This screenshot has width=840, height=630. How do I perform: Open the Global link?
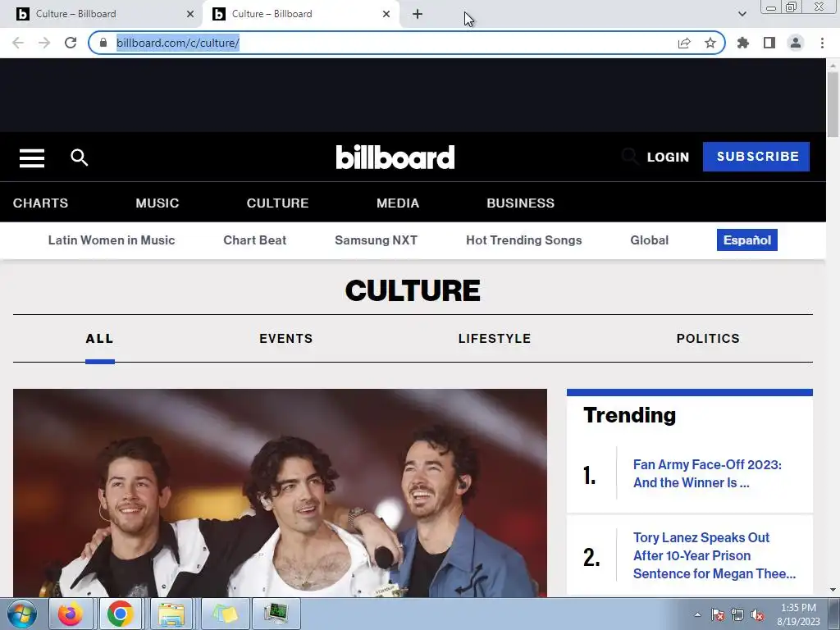650,240
